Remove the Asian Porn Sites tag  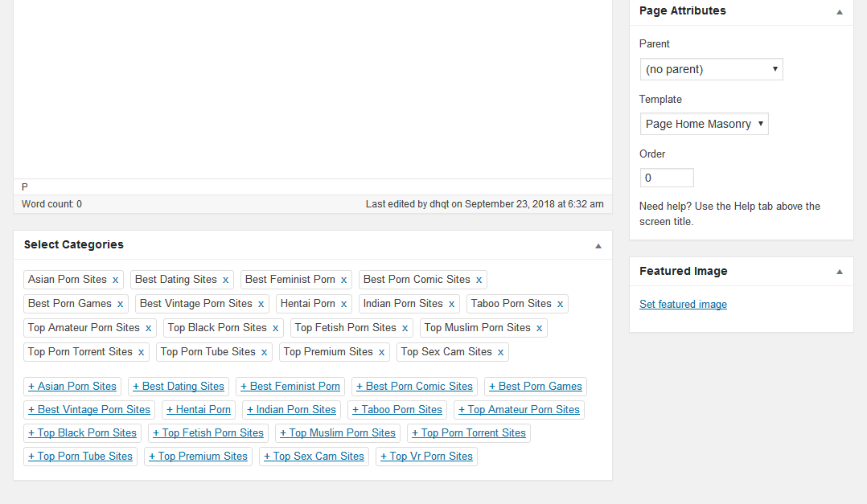[x=115, y=280]
